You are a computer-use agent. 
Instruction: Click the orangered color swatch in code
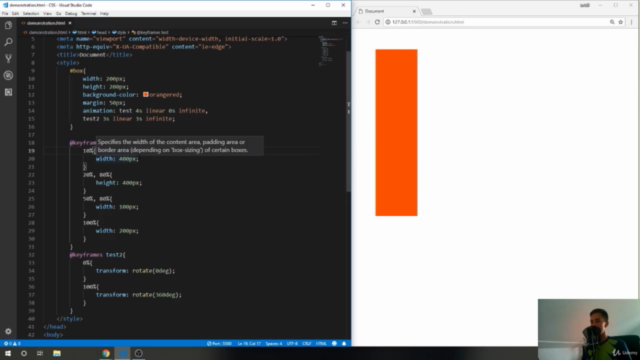tap(146, 95)
